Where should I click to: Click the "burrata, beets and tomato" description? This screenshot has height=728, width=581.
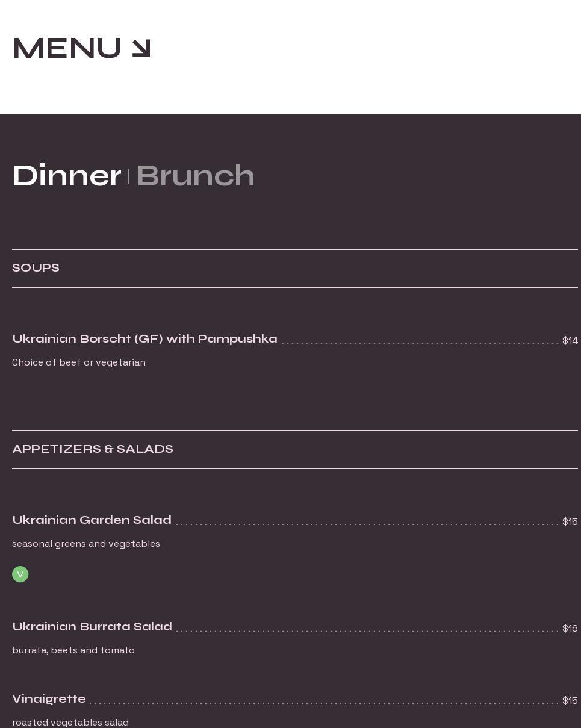73,650
